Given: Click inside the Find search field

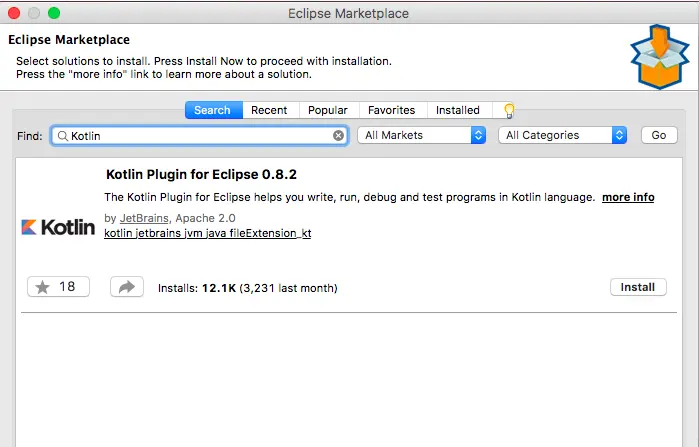Looking at the screenshot, I should pyautogui.click(x=199, y=136).
